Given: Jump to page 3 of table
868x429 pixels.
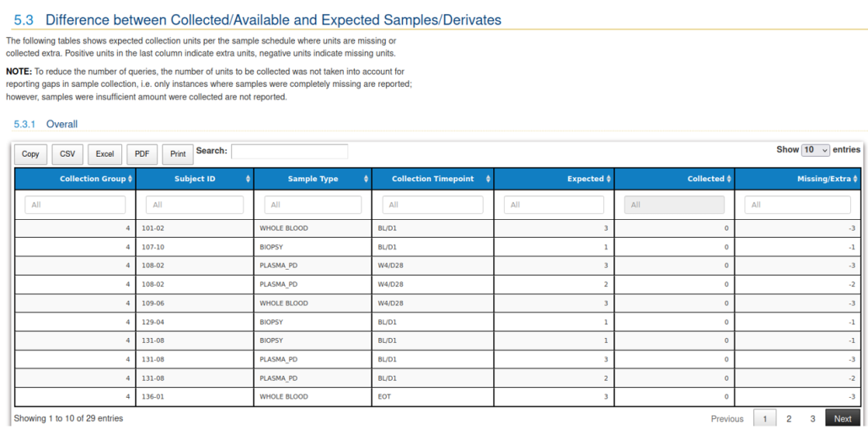Looking at the screenshot, I should [x=812, y=419].
